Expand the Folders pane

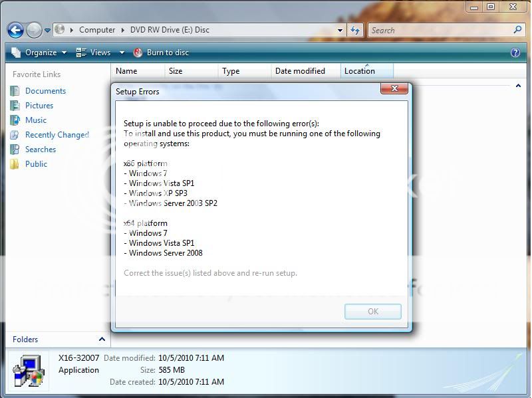pos(102,339)
